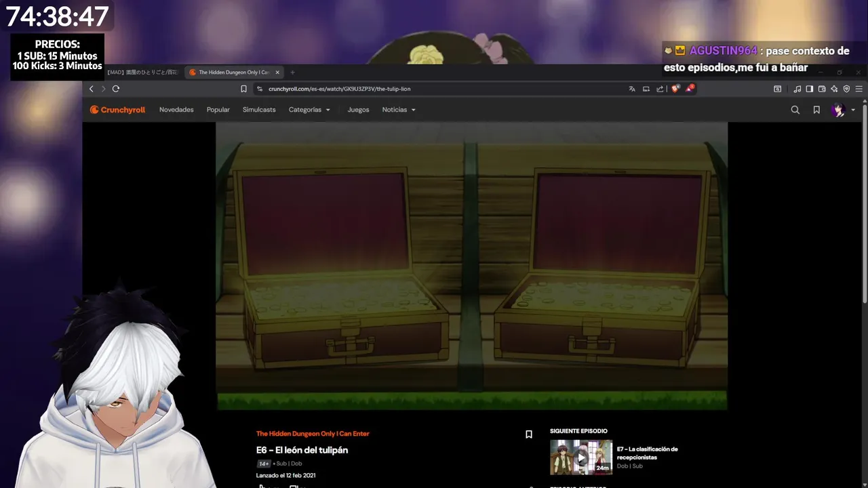This screenshot has height=488, width=868.
Task: Click the page vertical scrollbar
Action: (865, 203)
